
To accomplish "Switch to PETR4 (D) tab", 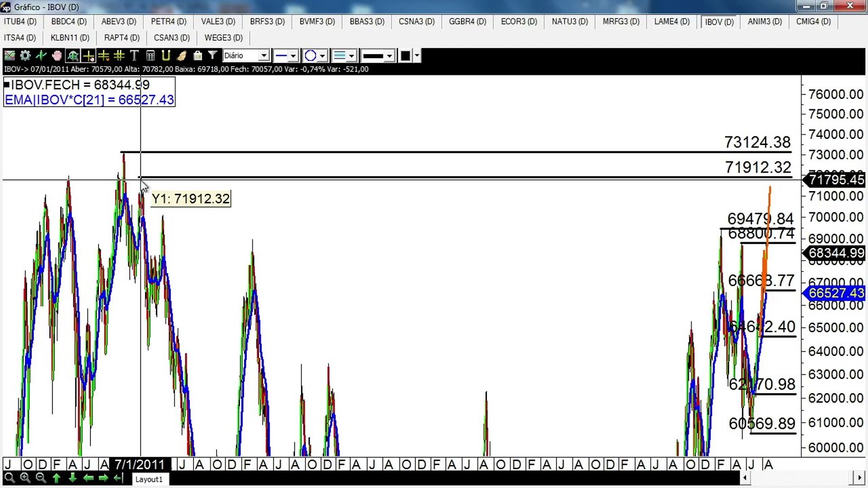I will 169,22.
